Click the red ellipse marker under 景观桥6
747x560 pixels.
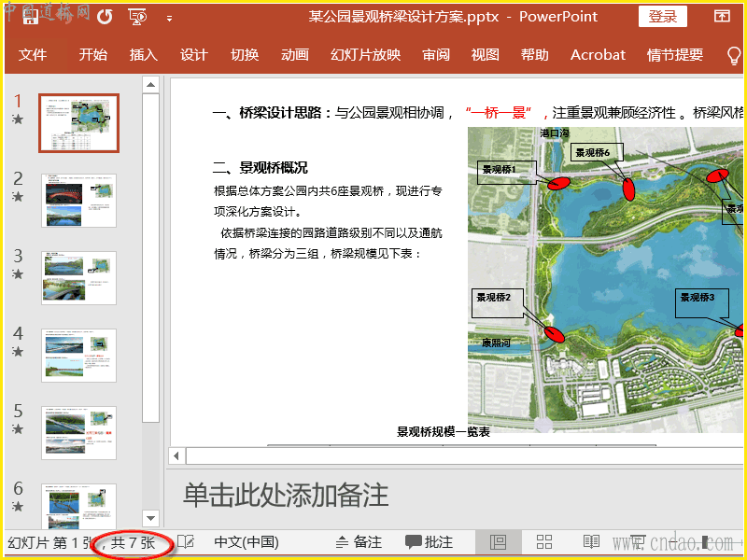click(x=628, y=189)
